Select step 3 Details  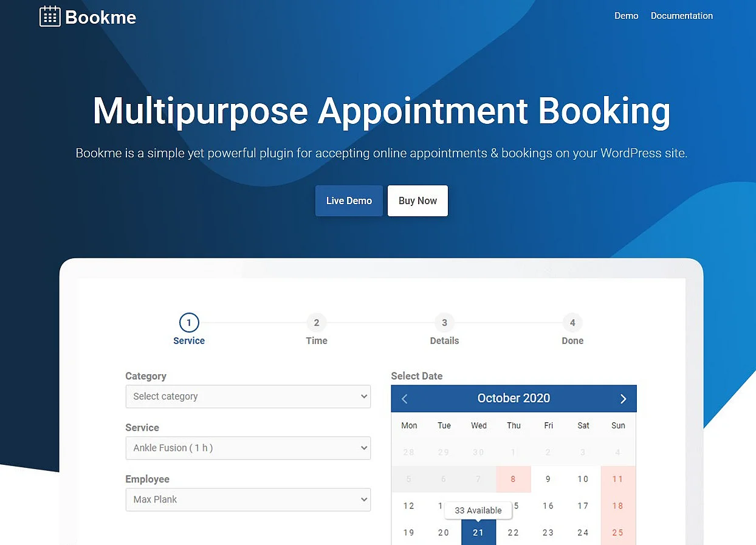[444, 330]
